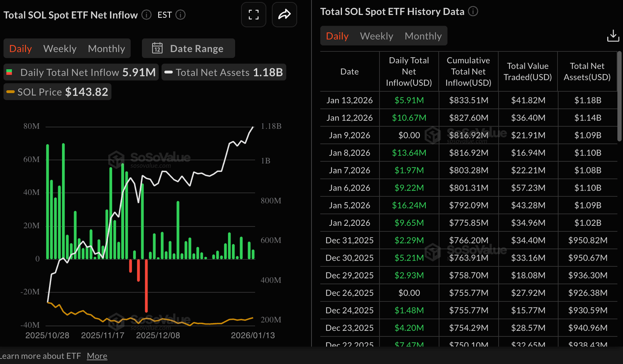Select Monthly tab in history table
The height and width of the screenshot is (364, 623).
(423, 36)
